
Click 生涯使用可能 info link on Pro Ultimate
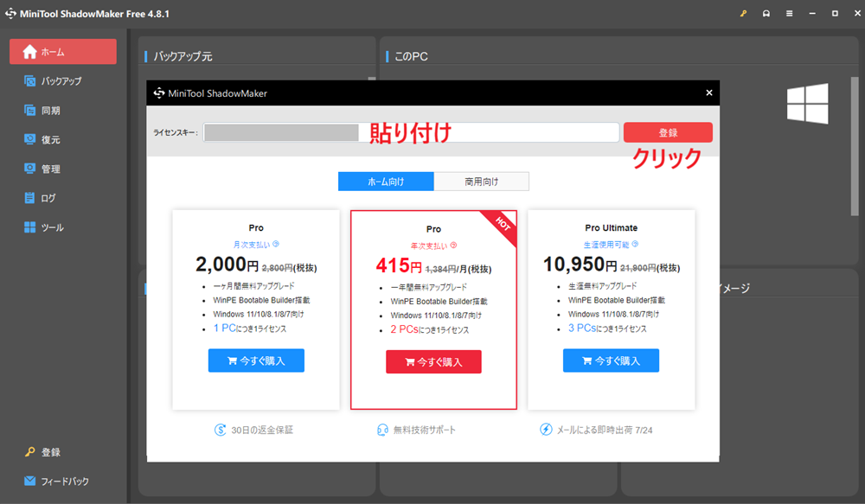tap(612, 245)
